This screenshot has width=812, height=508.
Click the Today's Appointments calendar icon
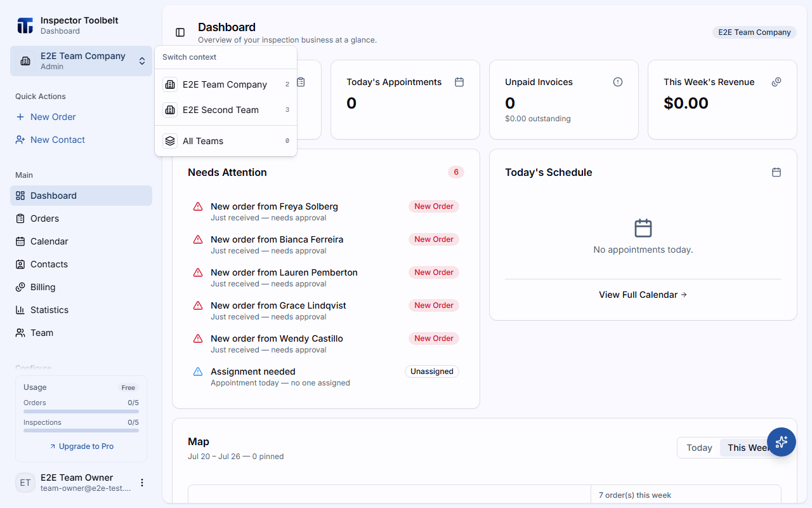pyautogui.click(x=459, y=82)
